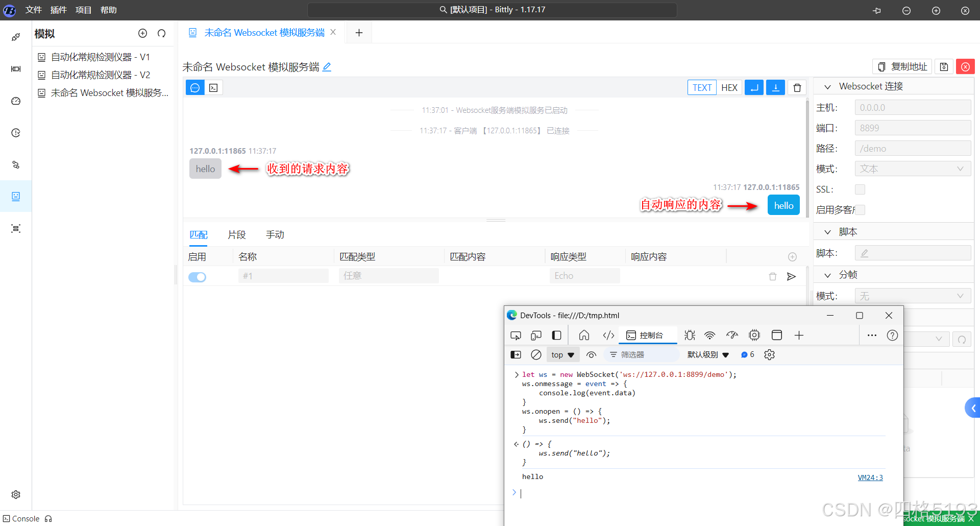Add a new mock service with plus icon
Screen dimensions: 980x526
(142, 33)
